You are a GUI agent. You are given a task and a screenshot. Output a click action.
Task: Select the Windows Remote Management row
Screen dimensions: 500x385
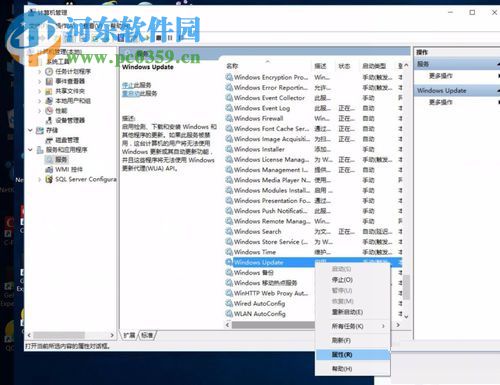pos(313,221)
